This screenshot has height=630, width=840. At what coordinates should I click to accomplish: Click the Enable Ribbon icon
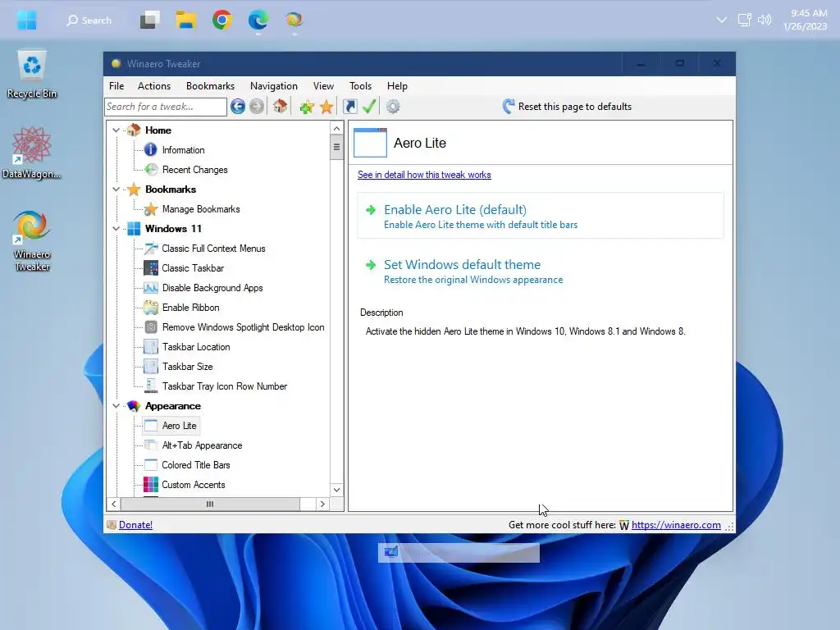pyautogui.click(x=151, y=308)
